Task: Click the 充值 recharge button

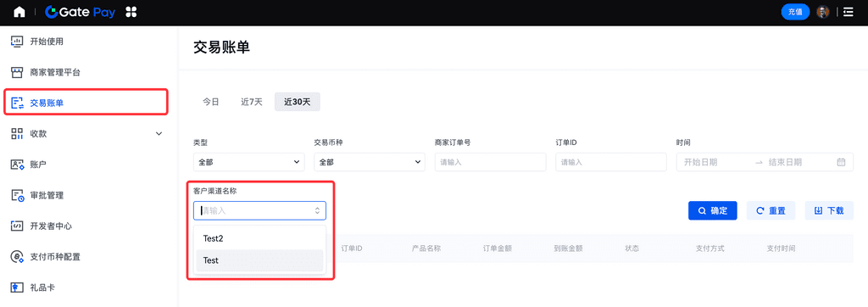Action: 795,12
